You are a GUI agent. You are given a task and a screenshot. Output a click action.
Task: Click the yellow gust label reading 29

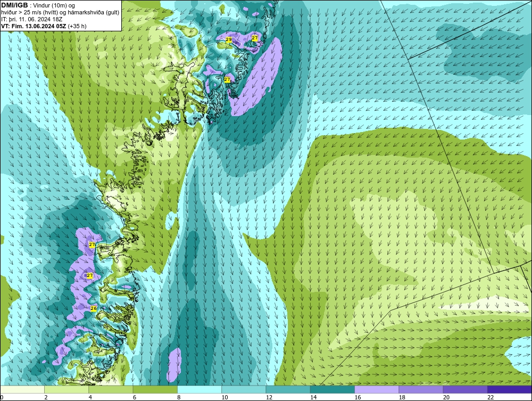[x=229, y=40]
